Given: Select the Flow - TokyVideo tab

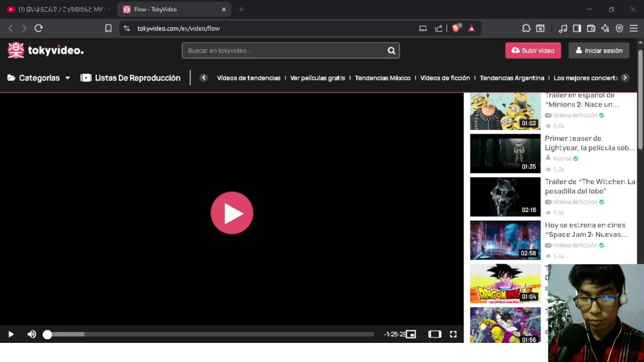Looking at the screenshot, I should (x=175, y=10).
